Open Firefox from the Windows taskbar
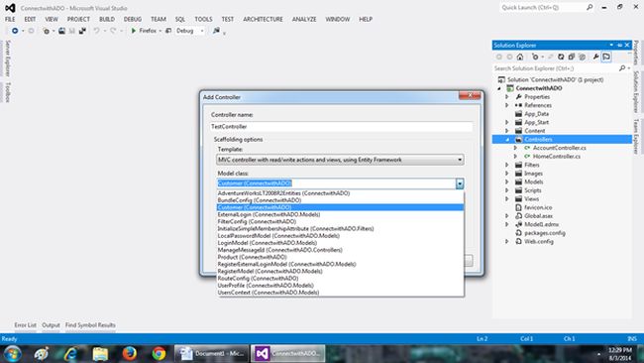 point(130,353)
